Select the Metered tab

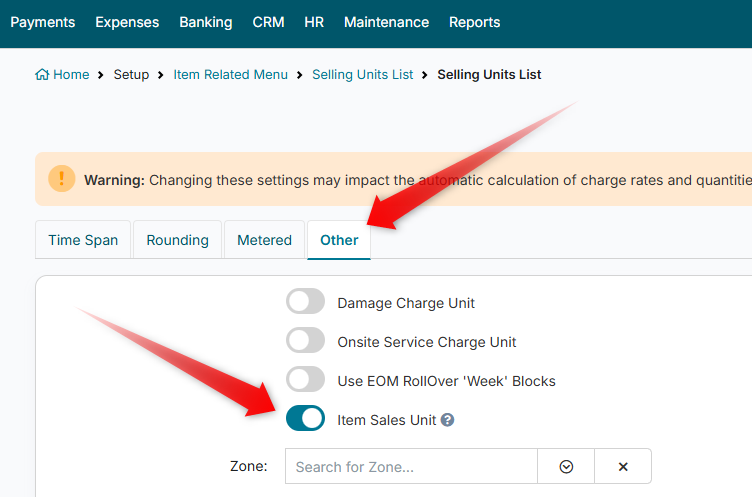point(264,240)
